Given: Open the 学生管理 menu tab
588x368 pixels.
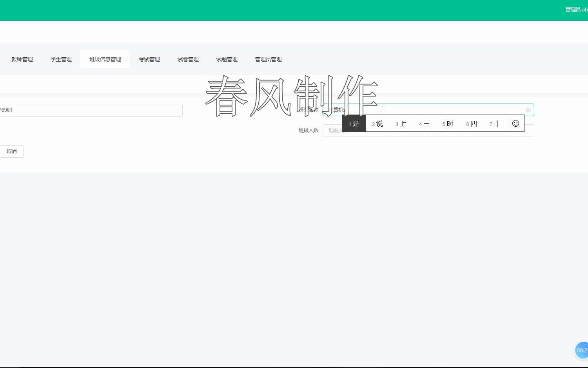Looking at the screenshot, I should (61, 59).
